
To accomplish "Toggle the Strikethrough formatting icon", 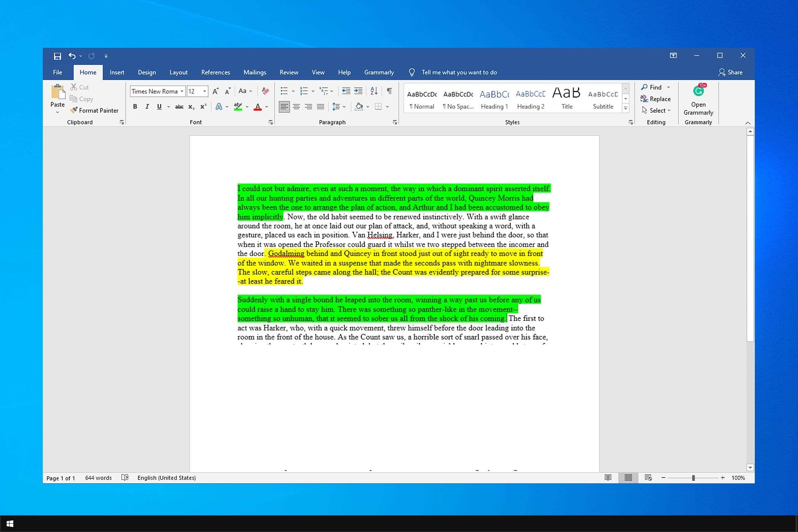I will click(x=178, y=106).
